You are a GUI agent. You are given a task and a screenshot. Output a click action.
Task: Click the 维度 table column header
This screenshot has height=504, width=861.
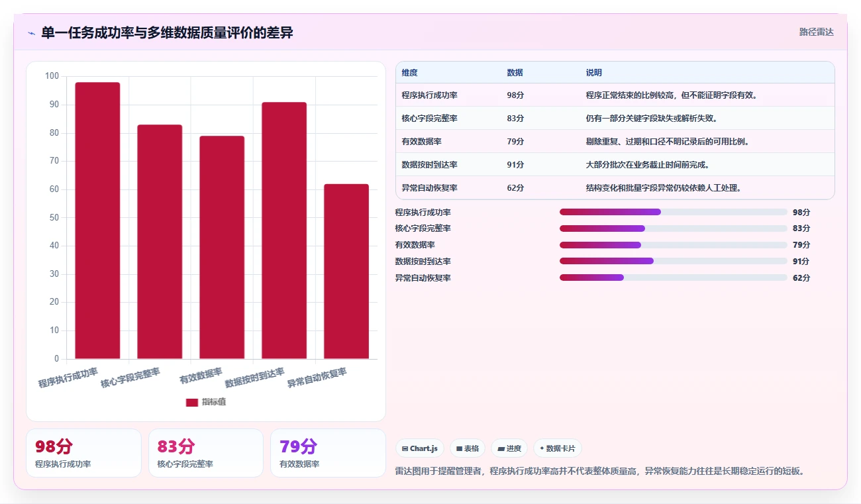click(x=409, y=73)
